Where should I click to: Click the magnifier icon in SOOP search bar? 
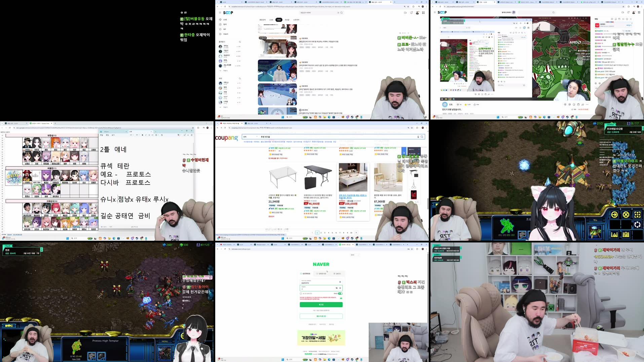[x=342, y=12]
